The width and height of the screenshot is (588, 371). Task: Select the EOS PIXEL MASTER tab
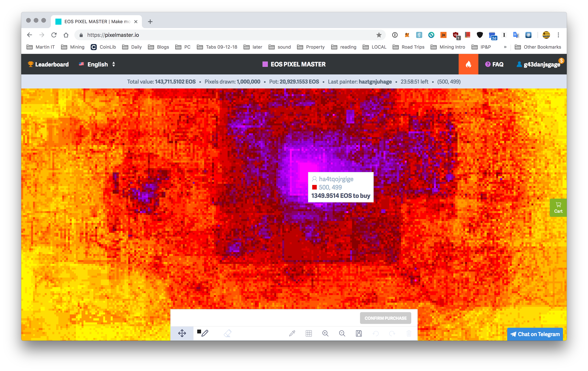pyautogui.click(x=97, y=21)
